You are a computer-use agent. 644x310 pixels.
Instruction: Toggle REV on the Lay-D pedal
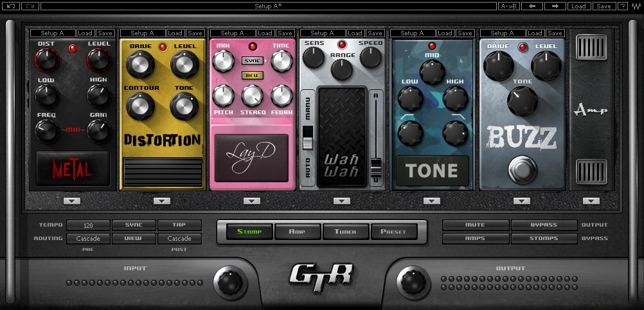[x=252, y=76]
